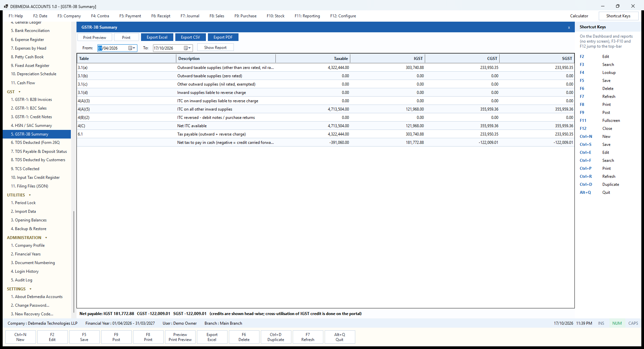Click the Show Report button
644x349 pixels.
(x=216, y=47)
